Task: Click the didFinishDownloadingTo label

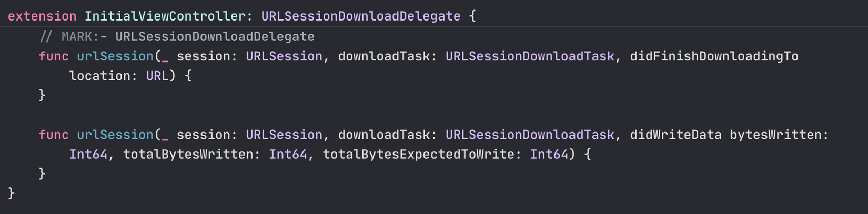Action: (x=714, y=56)
